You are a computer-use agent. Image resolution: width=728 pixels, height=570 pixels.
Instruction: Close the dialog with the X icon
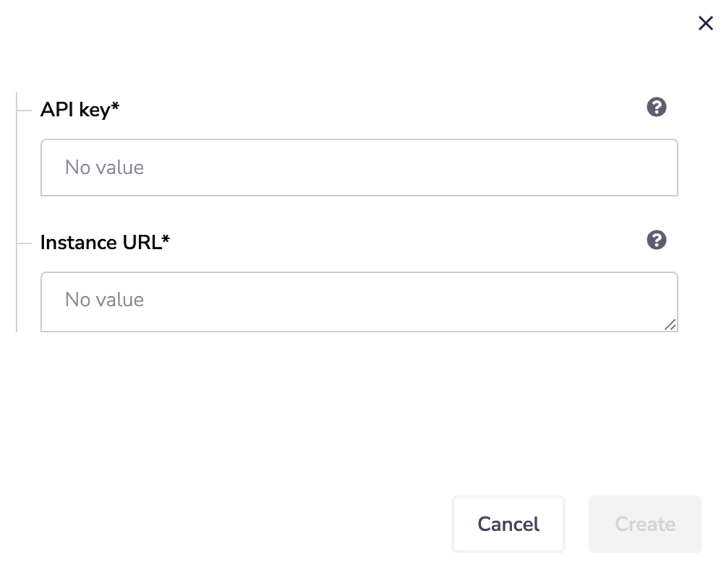pos(705,24)
